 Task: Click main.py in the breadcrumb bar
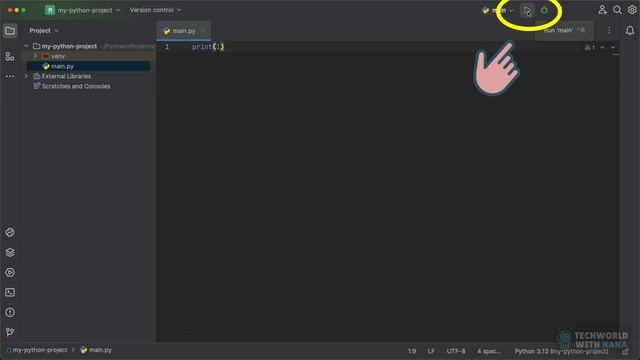point(96,350)
